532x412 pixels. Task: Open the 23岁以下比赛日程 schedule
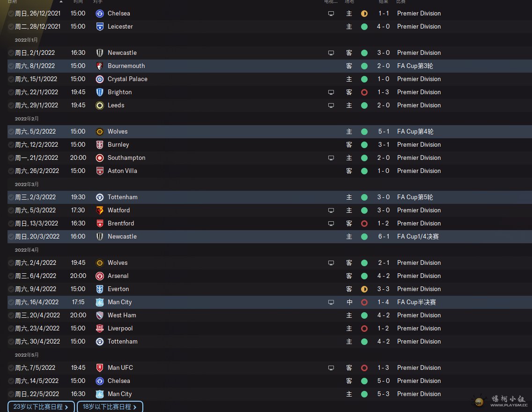(x=41, y=406)
